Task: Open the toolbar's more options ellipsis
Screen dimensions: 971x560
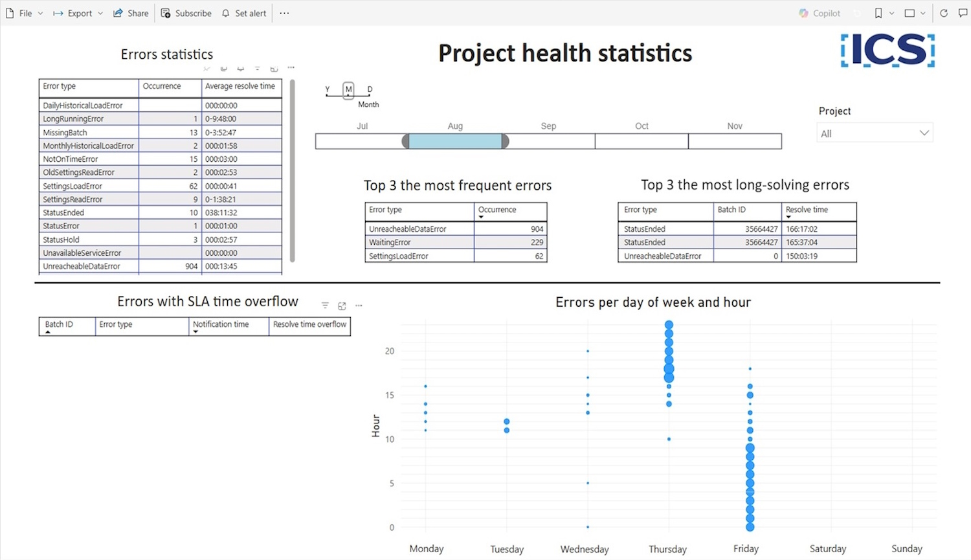Action: (x=284, y=13)
